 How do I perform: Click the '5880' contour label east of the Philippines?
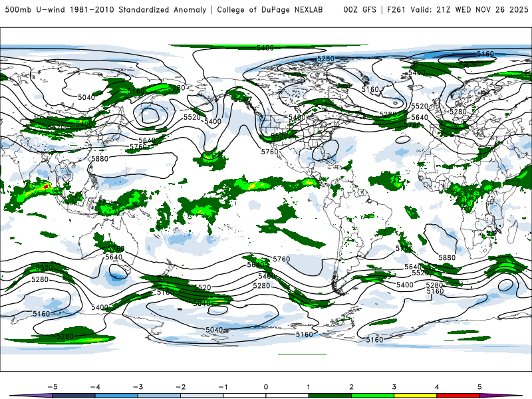(x=100, y=159)
